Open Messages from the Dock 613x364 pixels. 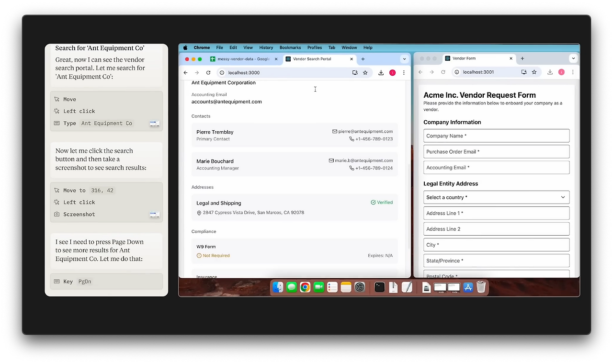(291, 287)
